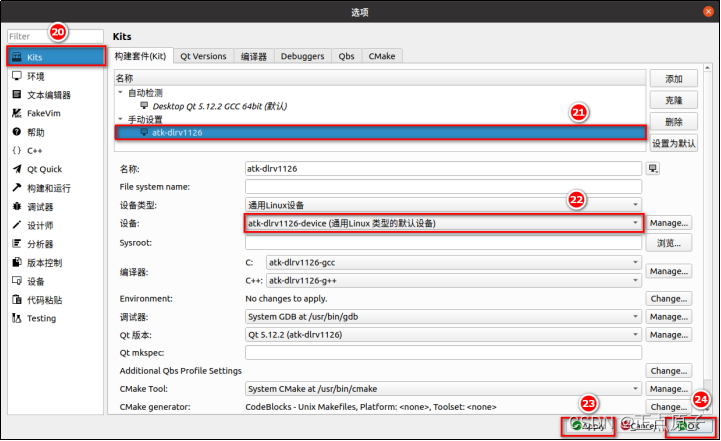The width and height of the screenshot is (721, 441).
Task: Collapse the 手动设置 tree group
Action: 120,119
